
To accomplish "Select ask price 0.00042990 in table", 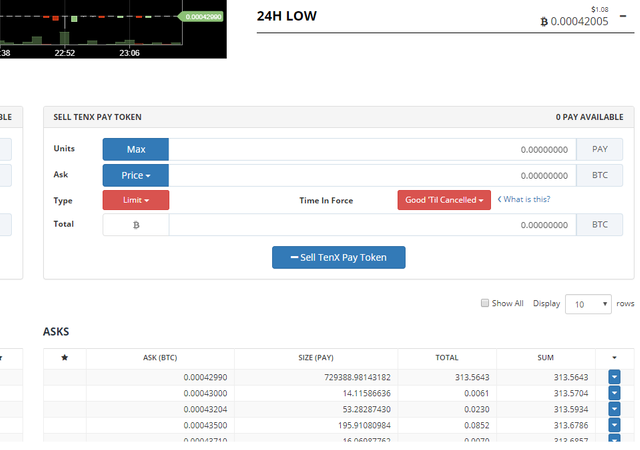I will coord(205,377).
